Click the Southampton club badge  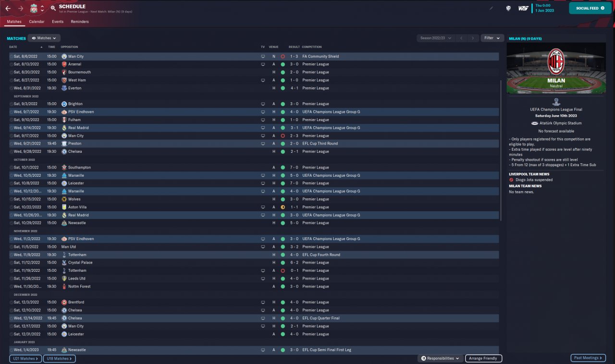(64, 168)
